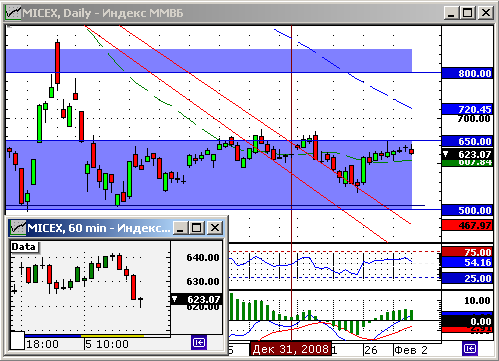Click the 650.00 level price label

(x=467, y=141)
